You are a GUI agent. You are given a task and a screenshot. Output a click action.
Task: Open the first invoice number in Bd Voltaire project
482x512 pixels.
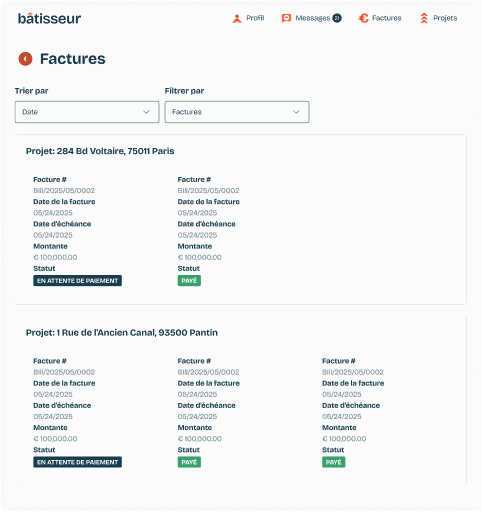pyautogui.click(x=64, y=191)
